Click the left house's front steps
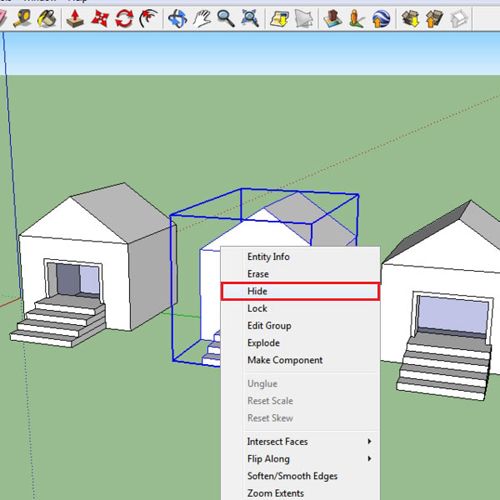 (58, 322)
